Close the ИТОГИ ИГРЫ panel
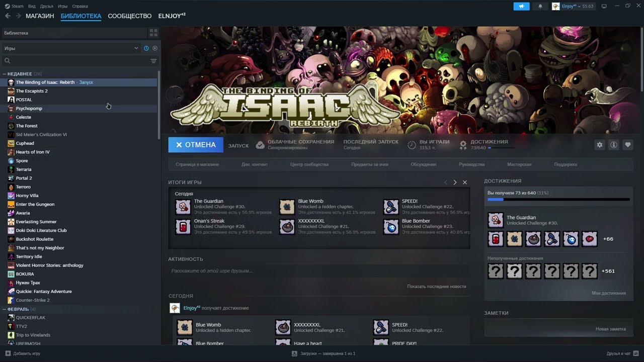 pos(465,183)
